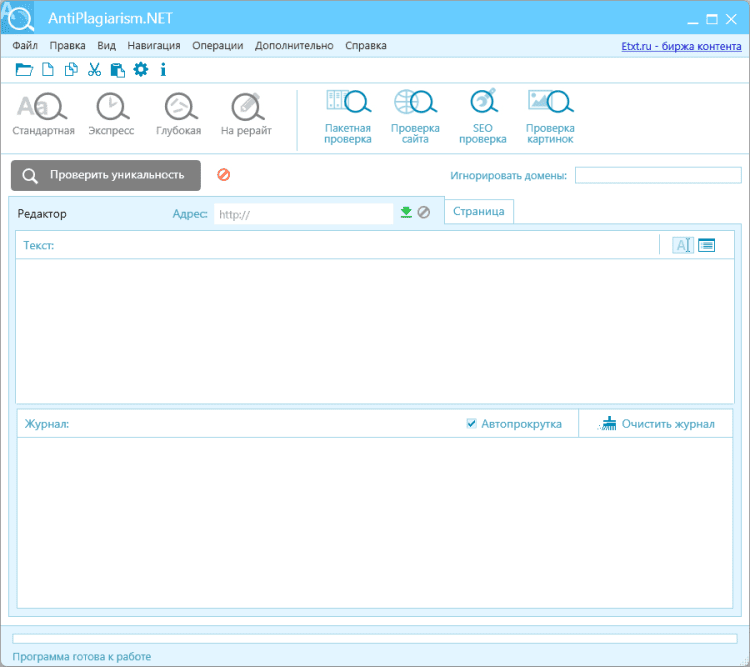This screenshot has width=750, height=667.
Task: Open Проверка картинок image check
Action: (550, 106)
